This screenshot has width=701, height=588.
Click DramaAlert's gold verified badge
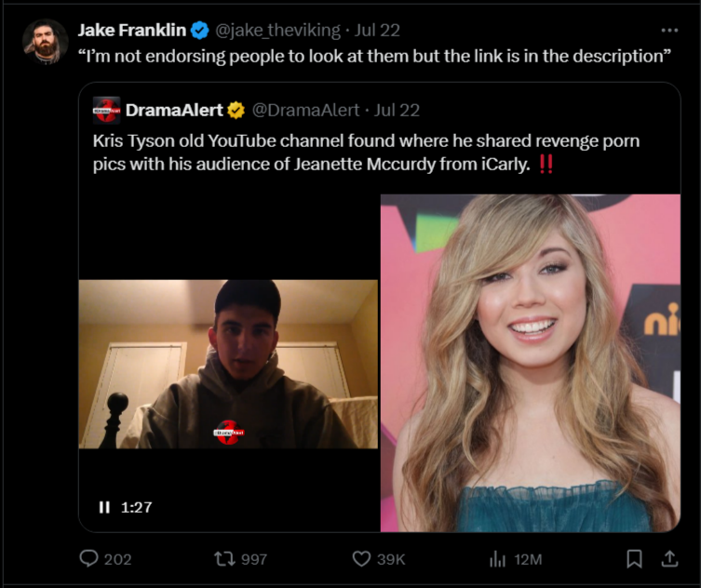tap(236, 111)
